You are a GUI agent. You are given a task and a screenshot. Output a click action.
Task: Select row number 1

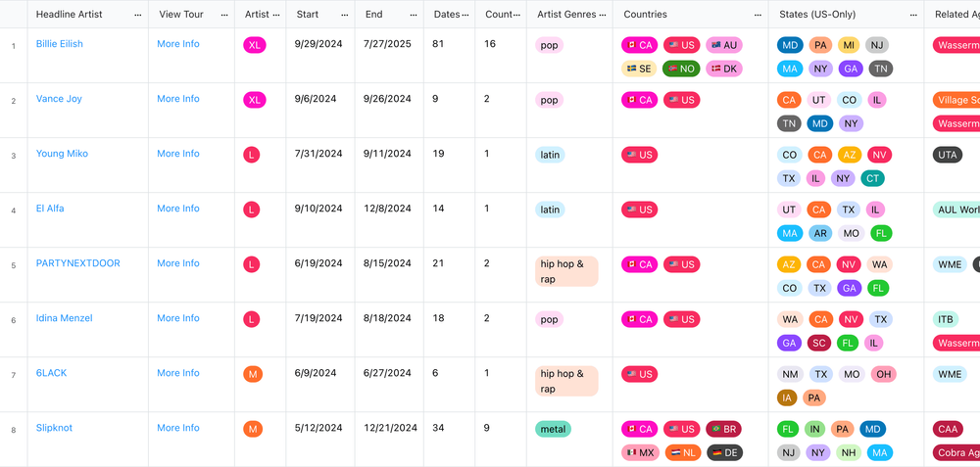pos(14,46)
